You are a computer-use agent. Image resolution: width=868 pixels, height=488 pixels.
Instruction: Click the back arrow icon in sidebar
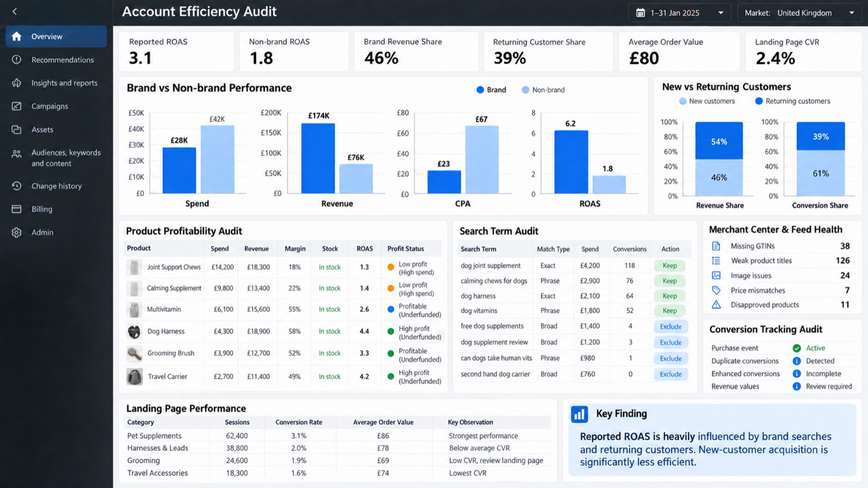click(15, 11)
